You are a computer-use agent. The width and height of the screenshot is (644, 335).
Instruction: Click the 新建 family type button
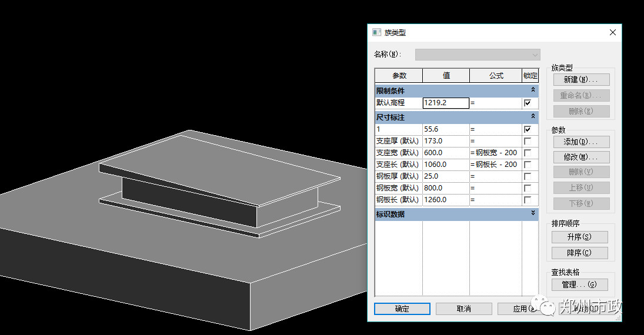click(x=581, y=80)
